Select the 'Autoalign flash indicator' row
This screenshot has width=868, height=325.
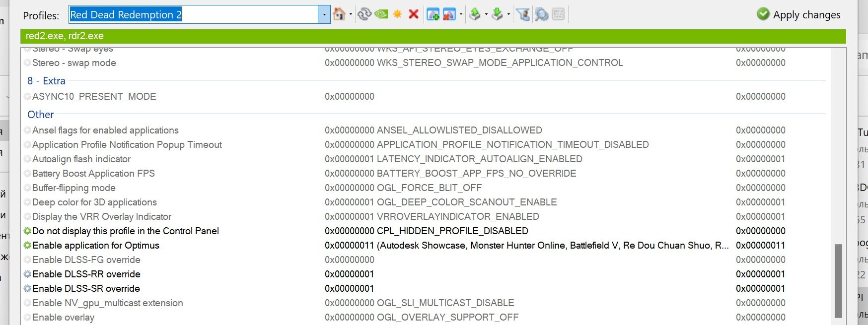[426, 159]
